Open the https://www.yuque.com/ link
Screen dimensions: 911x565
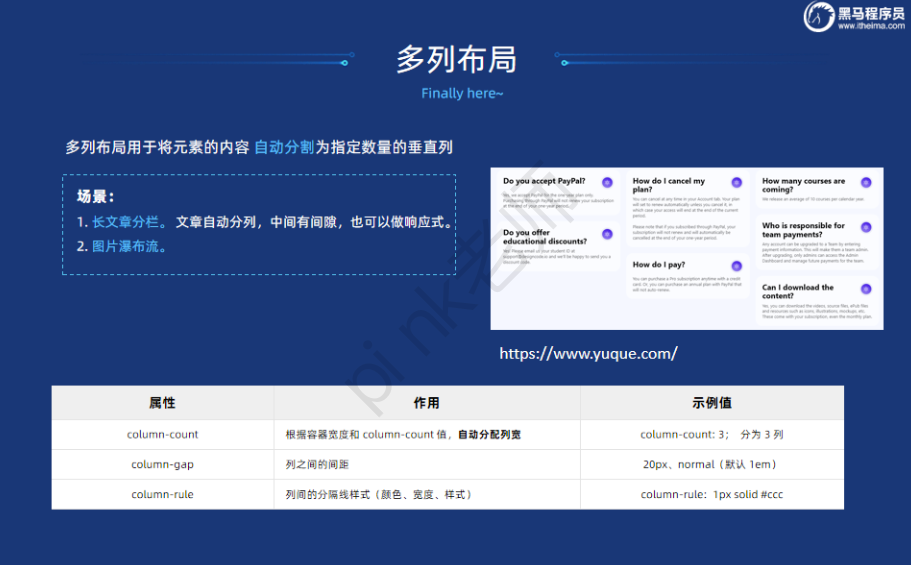tap(588, 353)
